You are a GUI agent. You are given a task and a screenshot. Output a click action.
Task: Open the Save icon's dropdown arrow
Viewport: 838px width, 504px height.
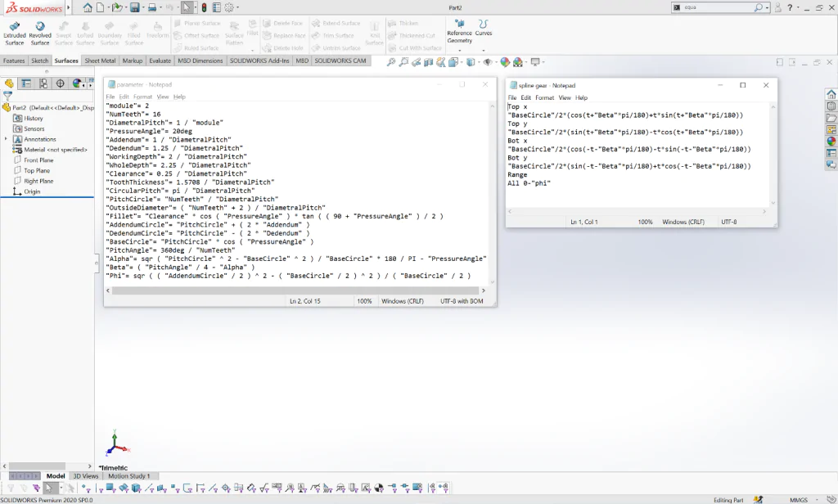(143, 7)
